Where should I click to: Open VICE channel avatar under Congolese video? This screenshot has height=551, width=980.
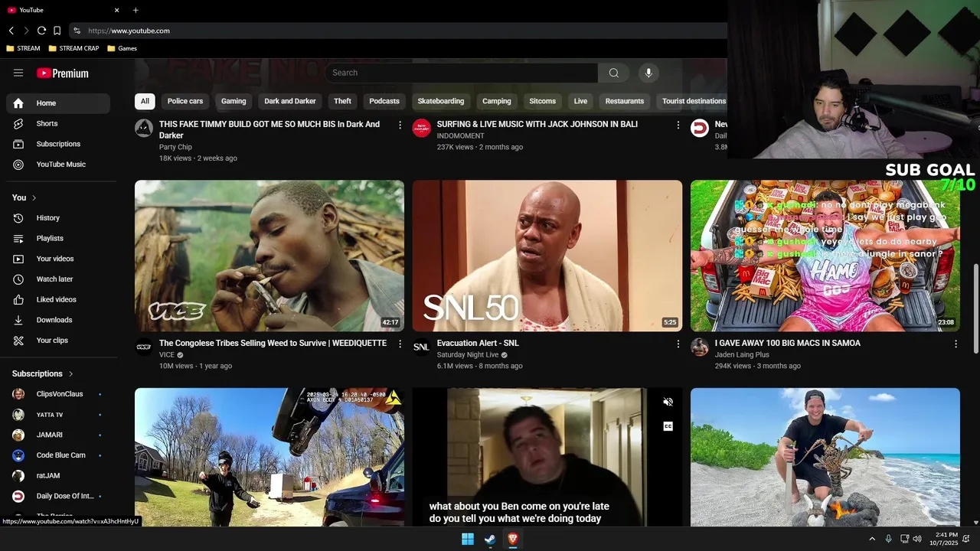pos(144,347)
